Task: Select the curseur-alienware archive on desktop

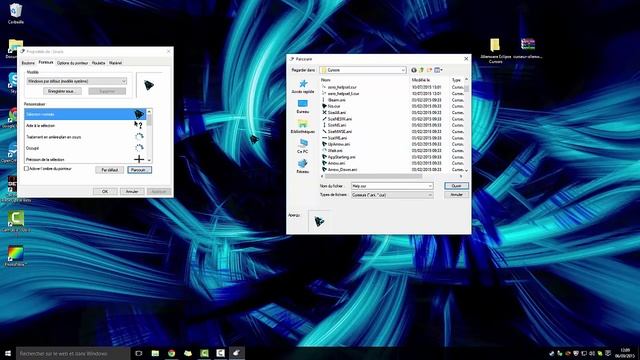Action: pyautogui.click(x=528, y=48)
